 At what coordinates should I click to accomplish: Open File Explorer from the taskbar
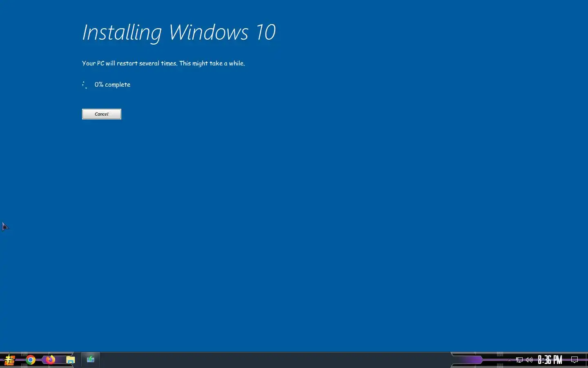point(71,360)
